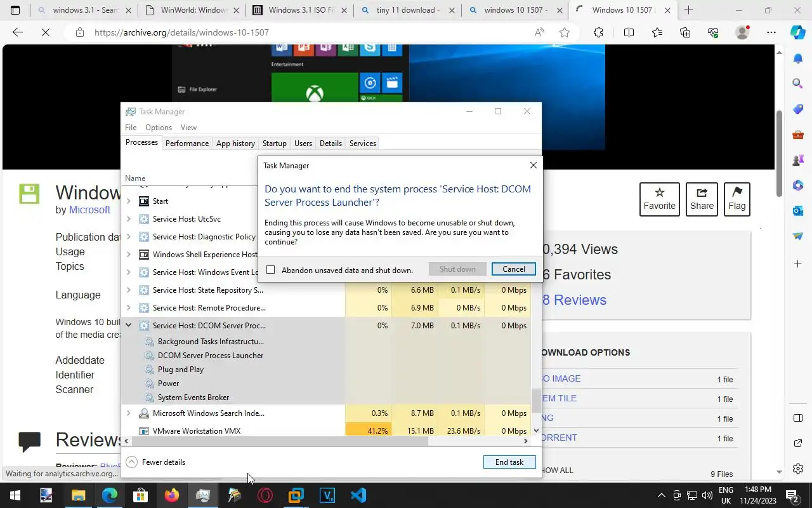Viewport: 812px width, 508px height.
Task: Open the sidebar search icon
Action: tap(798, 83)
